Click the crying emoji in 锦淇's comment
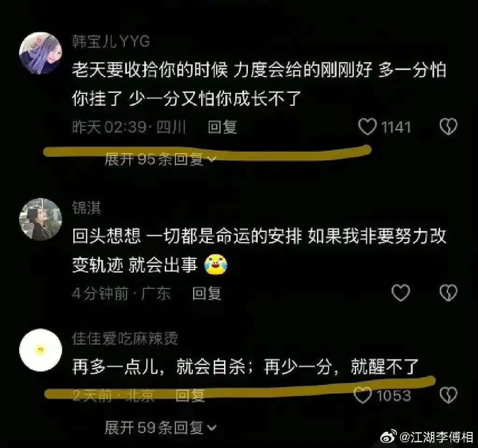This screenshot has height=448, width=478. (216, 264)
